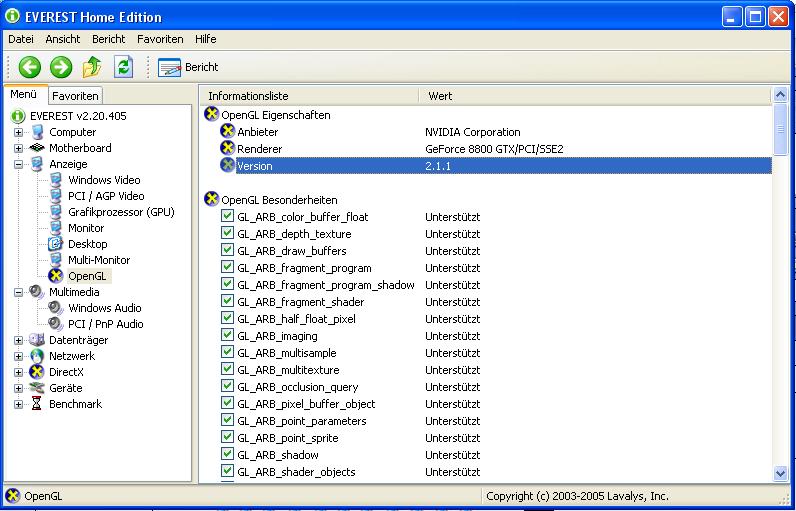Click the Windows Audio icon
The height and width of the screenshot is (511, 796).
tap(56, 308)
